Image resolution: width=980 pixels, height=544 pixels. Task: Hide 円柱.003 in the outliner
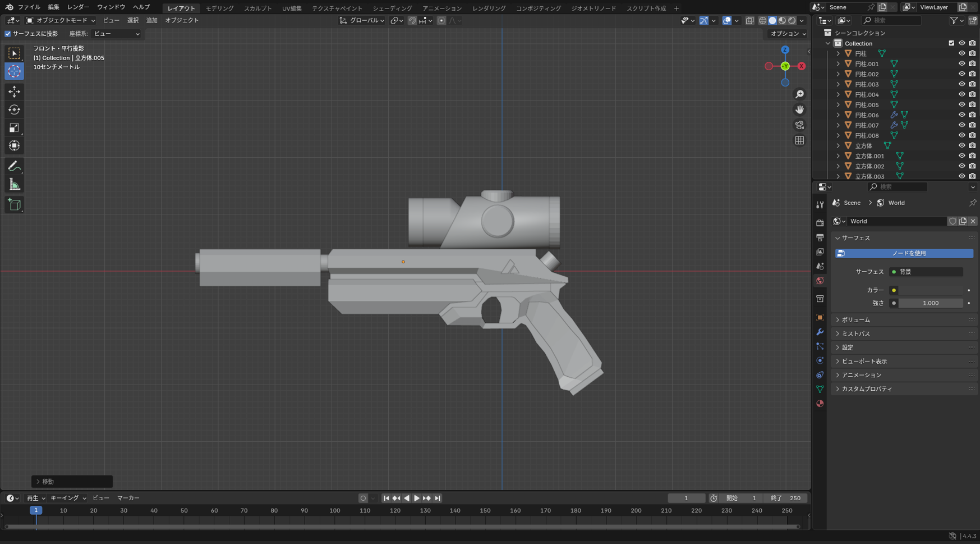tap(962, 84)
